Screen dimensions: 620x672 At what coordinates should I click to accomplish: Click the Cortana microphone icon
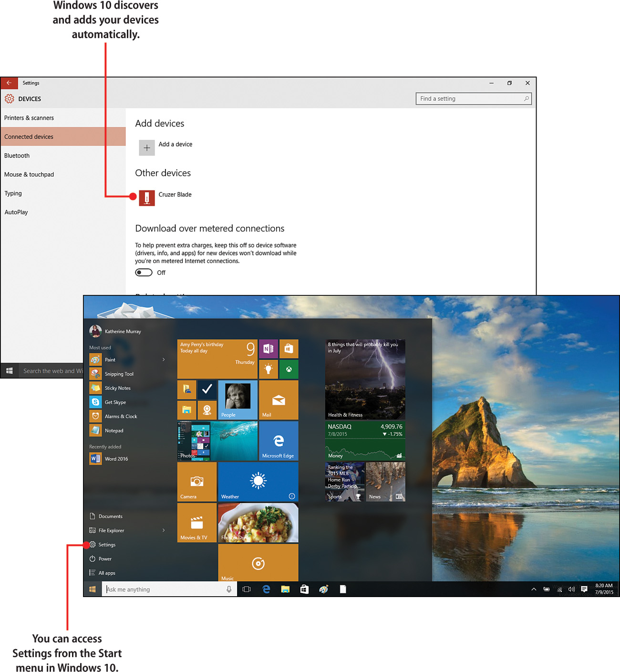(229, 589)
